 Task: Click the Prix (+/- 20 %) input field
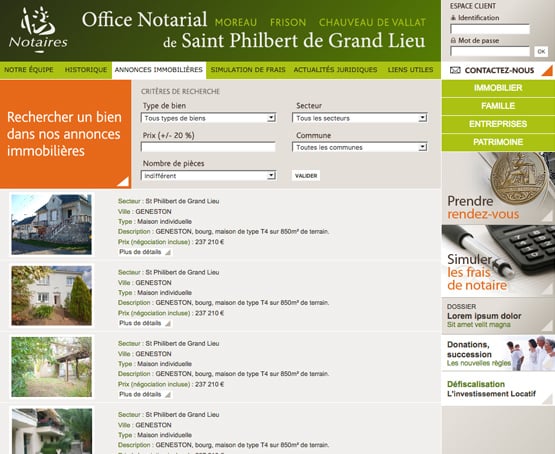coord(208,147)
